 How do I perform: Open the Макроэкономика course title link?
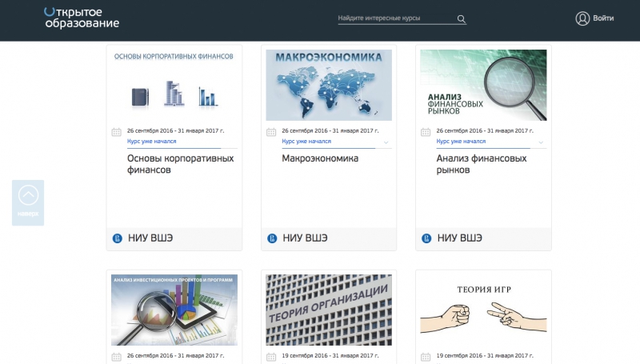click(320, 158)
